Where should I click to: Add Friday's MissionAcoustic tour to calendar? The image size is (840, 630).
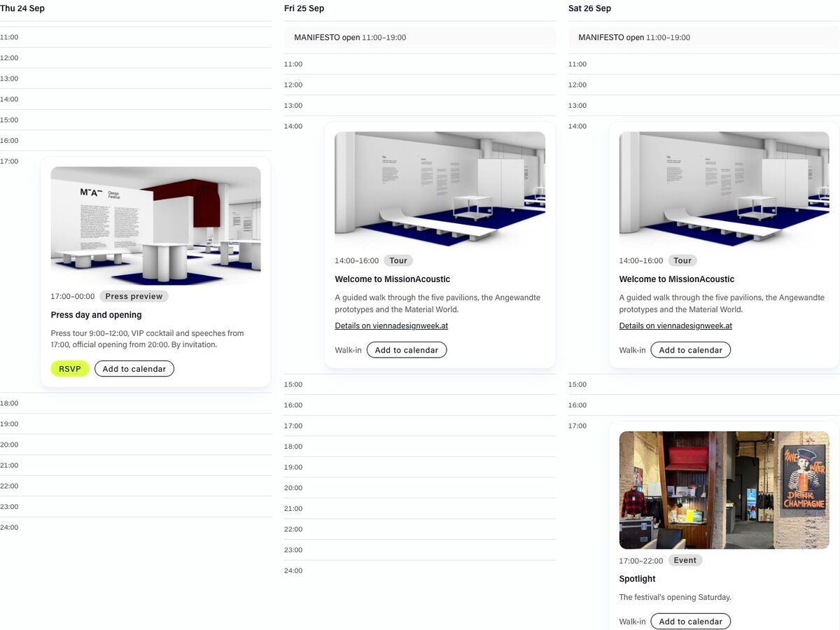pyautogui.click(x=407, y=350)
